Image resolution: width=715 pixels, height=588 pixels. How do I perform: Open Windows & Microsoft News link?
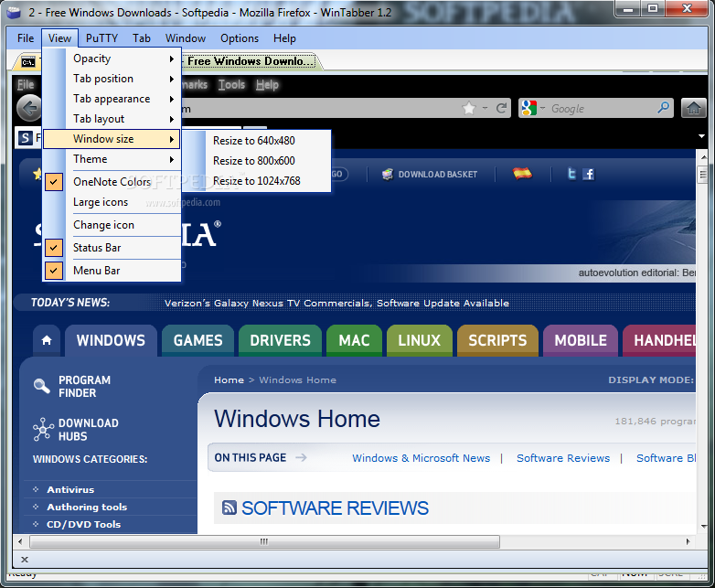(x=421, y=458)
